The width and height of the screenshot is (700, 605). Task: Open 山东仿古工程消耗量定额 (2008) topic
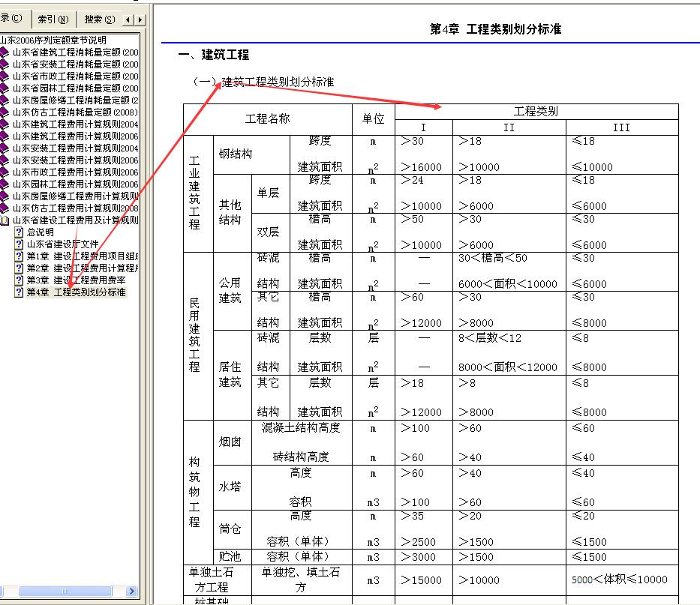[75, 112]
